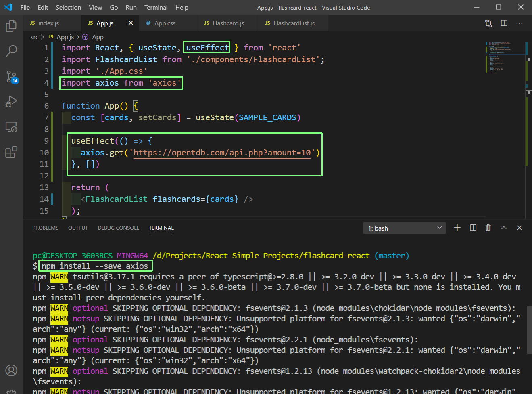This screenshot has height=394, width=532.
Task: Click 'SAMPLE_CARDS' in useState call
Action: coord(267,117)
